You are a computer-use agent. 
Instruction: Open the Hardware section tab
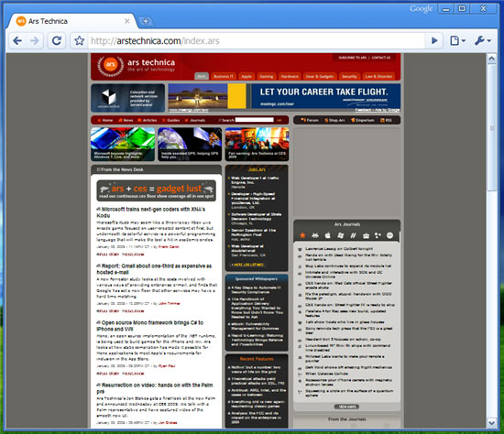290,77
